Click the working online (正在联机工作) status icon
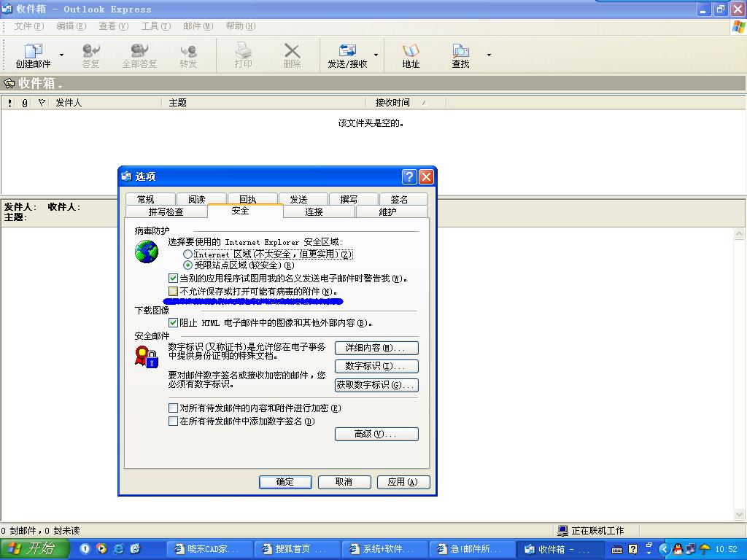The image size is (747, 560). pyautogui.click(x=563, y=530)
